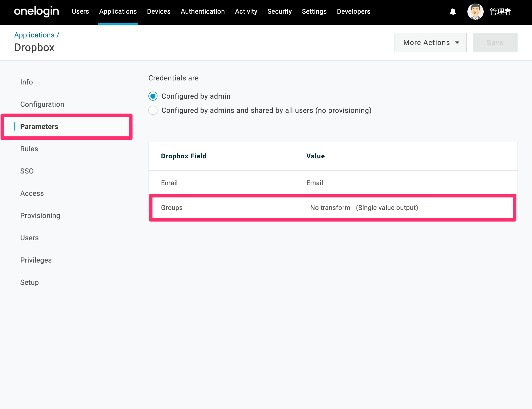Click the Email value cell
Image resolution: width=532 pixels, height=409 pixels.
(314, 183)
